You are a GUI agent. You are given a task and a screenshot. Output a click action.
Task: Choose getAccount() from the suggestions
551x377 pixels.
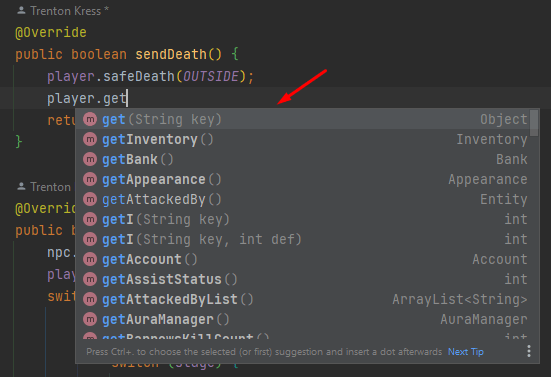tap(303, 260)
